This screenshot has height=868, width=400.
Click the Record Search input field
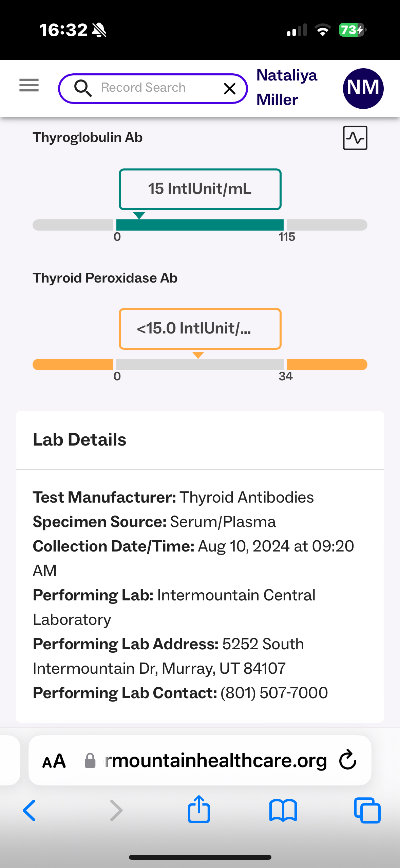click(x=153, y=88)
